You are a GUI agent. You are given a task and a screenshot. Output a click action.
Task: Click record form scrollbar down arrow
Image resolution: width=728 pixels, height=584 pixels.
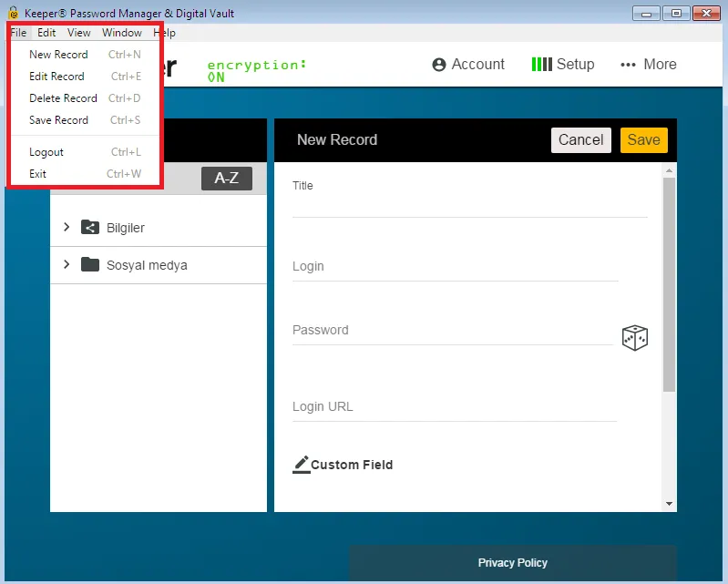tap(669, 504)
